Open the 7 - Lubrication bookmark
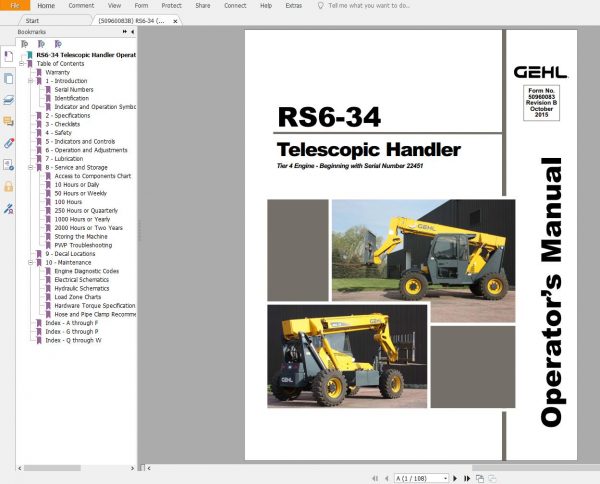 click(64, 158)
